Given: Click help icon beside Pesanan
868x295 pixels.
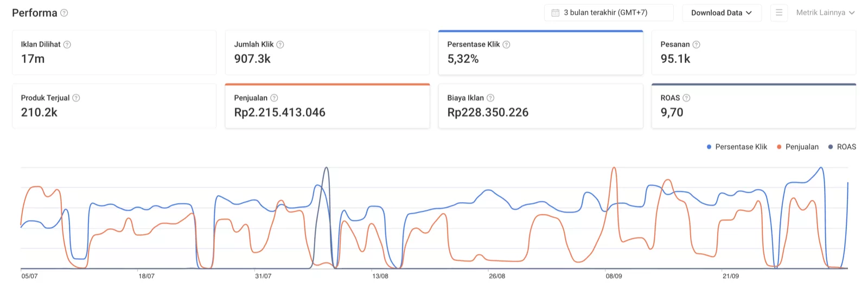Looking at the screenshot, I should point(696,45).
